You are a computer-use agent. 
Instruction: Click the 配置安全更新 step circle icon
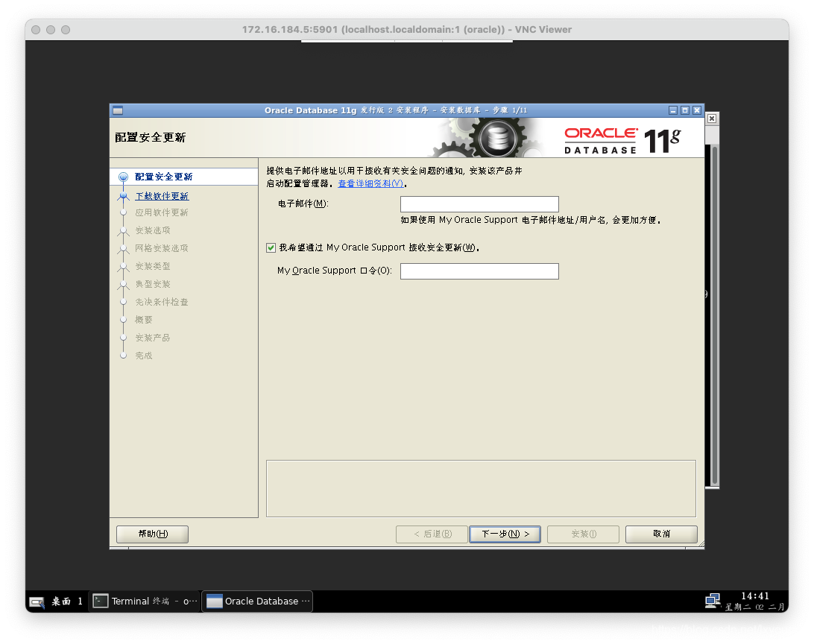point(124,177)
